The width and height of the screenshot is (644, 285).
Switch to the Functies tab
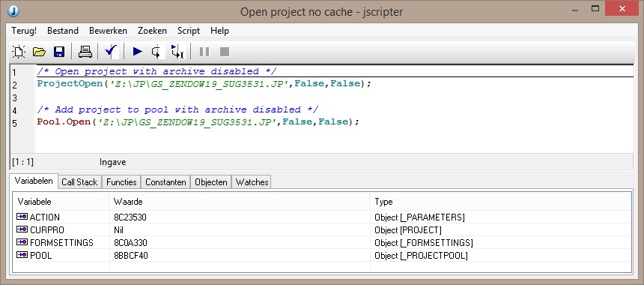[x=121, y=181]
